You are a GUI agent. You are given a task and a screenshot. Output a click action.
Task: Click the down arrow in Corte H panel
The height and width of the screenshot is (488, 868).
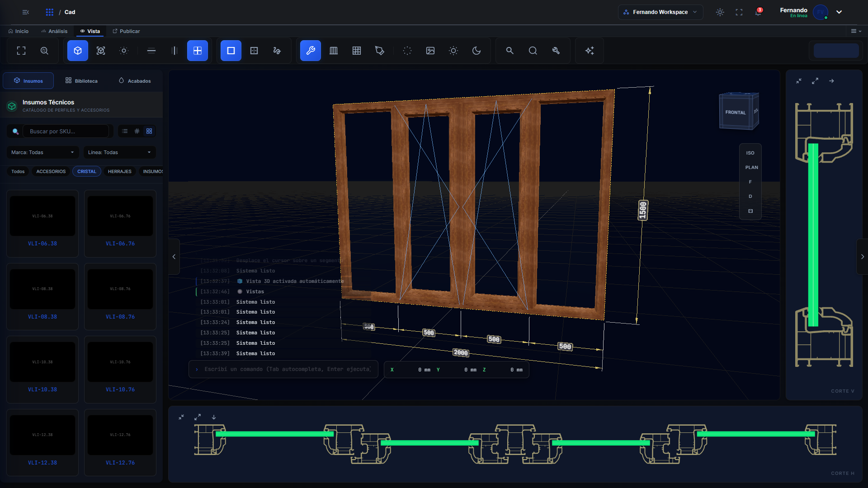[x=214, y=417]
